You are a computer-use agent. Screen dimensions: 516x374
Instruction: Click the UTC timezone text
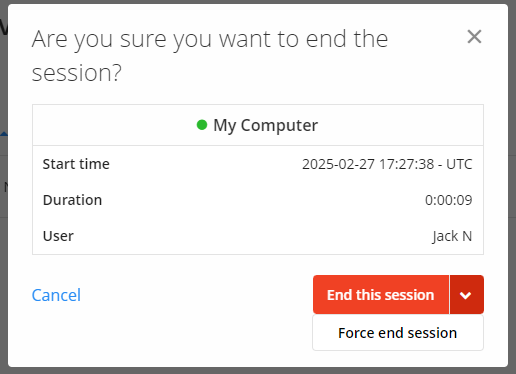(x=459, y=164)
